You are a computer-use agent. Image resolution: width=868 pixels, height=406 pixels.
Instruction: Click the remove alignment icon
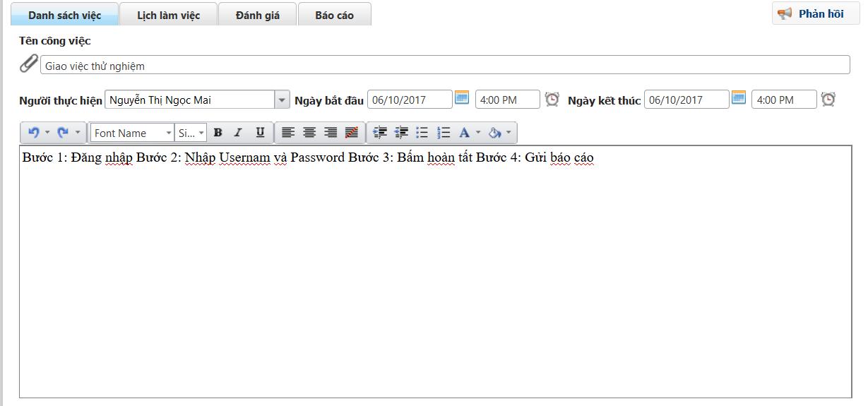pos(352,133)
